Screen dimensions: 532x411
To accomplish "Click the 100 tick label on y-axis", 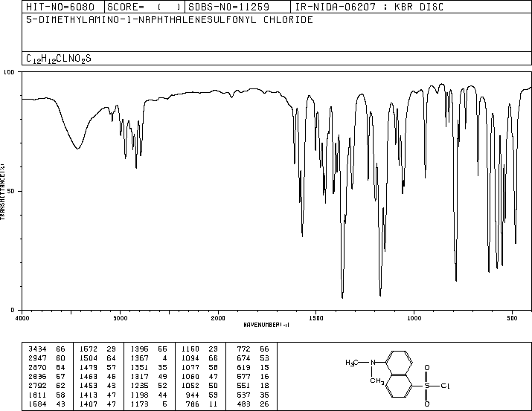I will pos(9,72).
